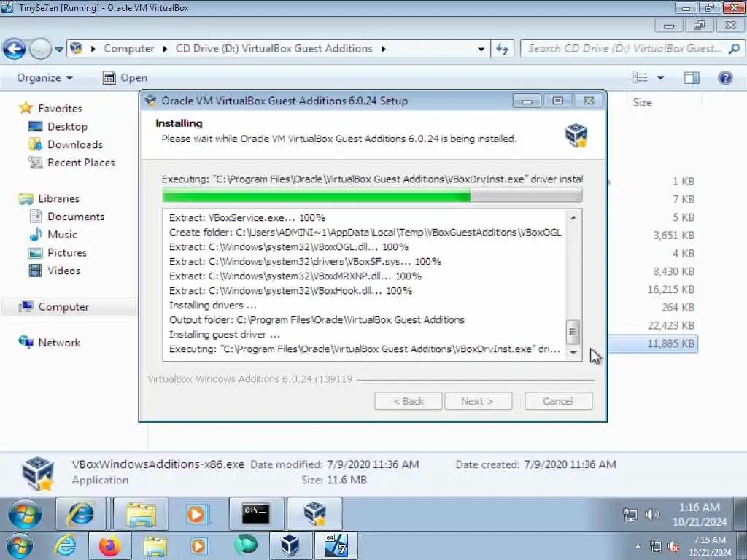Image resolution: width=747 pixels, height=560 pixels.
Task: Click the blue Help question mark icon
Action: coord(725,77)
